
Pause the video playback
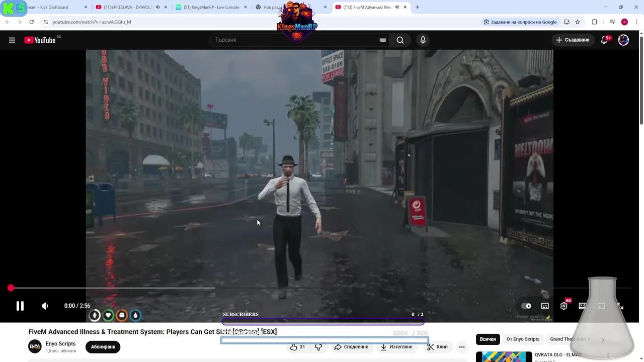click(20, 306)
